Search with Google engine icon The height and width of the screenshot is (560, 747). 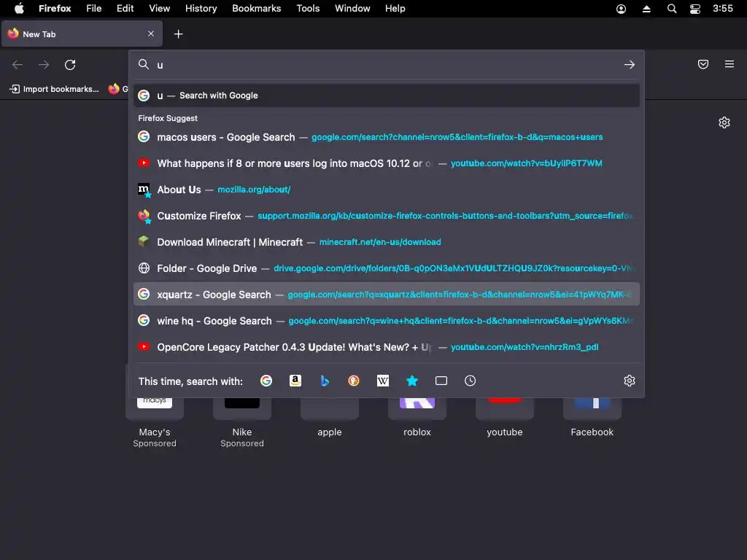[x=266, y=381]
